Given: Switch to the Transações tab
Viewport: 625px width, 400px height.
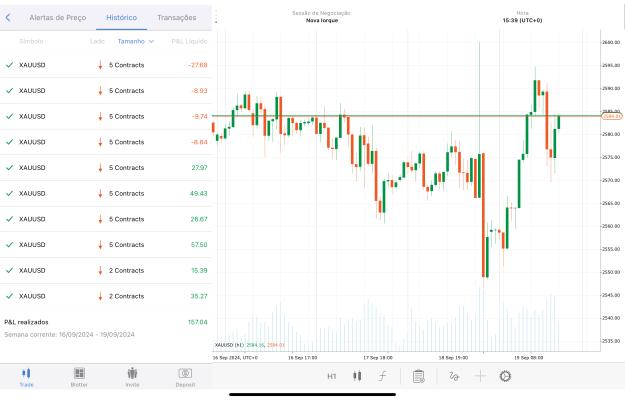Looking at the screenshot, I should [x=177, y=18].
